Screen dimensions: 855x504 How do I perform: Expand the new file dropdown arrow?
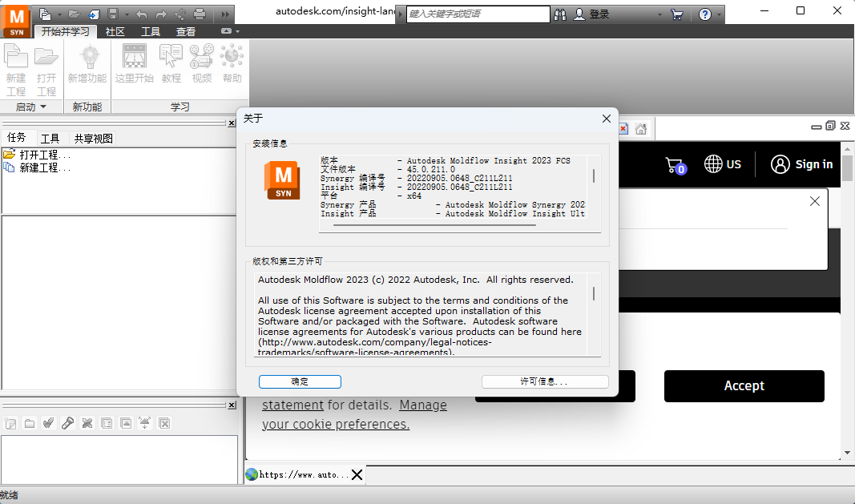click(58, 14)
